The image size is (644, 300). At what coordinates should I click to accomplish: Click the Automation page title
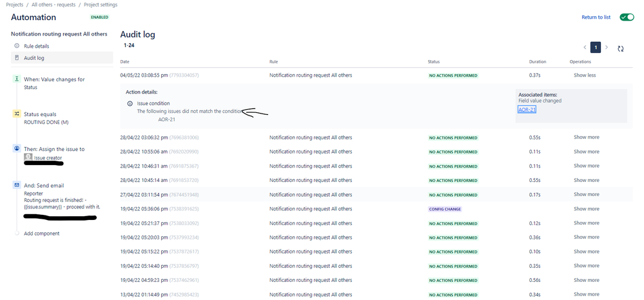pos(34,17)
